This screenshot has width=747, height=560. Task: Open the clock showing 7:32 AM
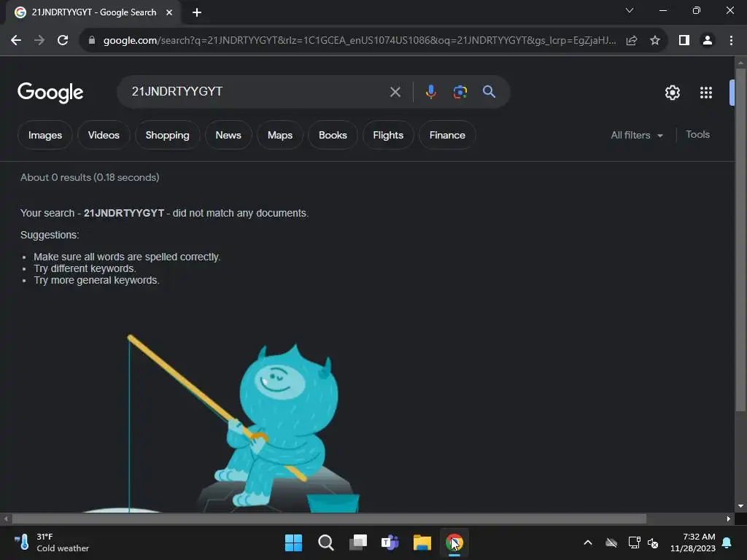692,542
